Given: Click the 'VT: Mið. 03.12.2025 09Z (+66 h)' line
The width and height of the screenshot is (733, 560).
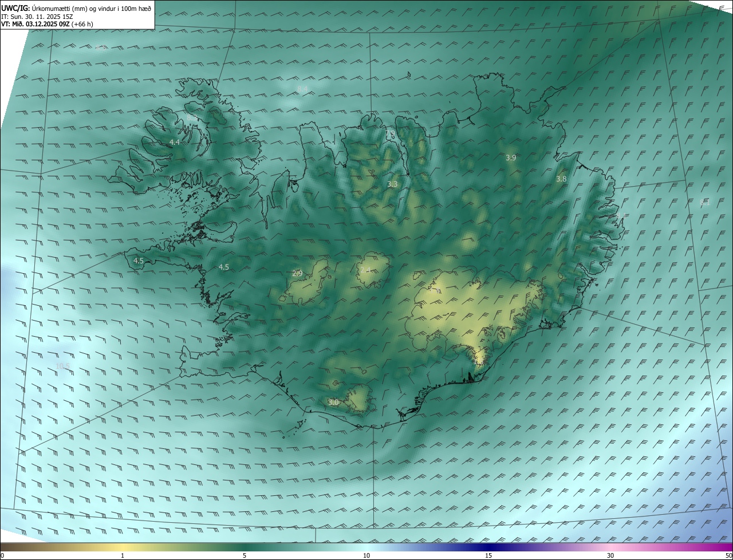Looking at the screenshot, I should pos(47,24).
